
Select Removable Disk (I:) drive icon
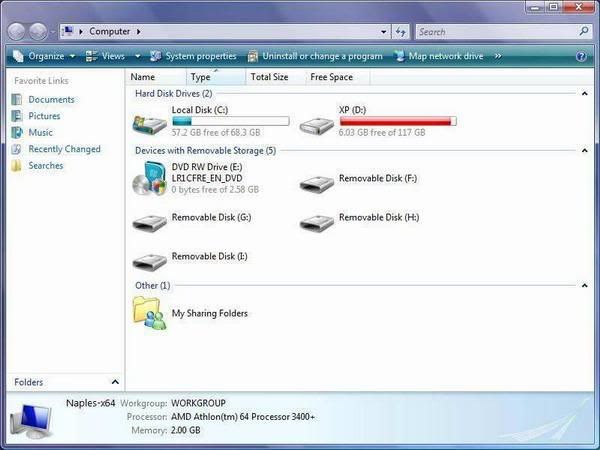coord(150,262)
